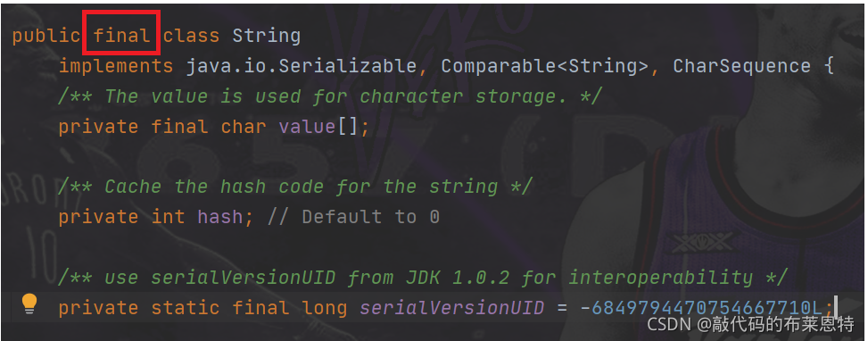Click the JDK 1.0.2 interoperability comment
The width and height of the screenshot is (868, 341).
[422, 278]
